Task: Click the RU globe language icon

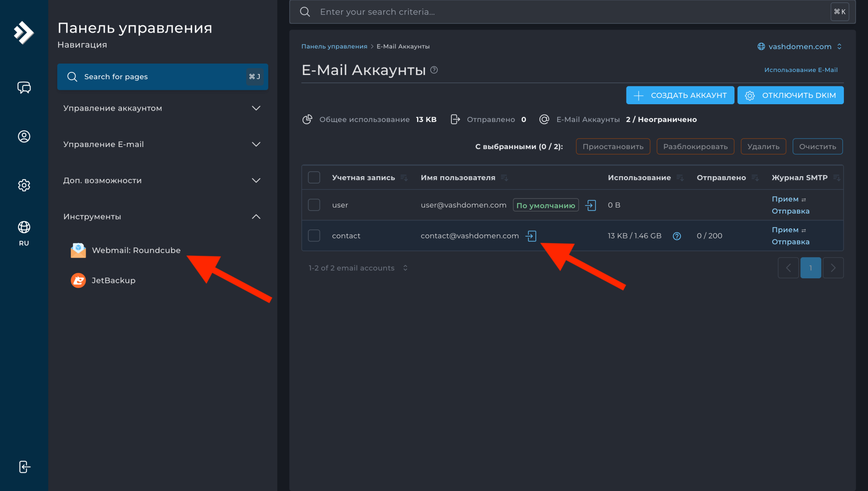Action: 24,227
